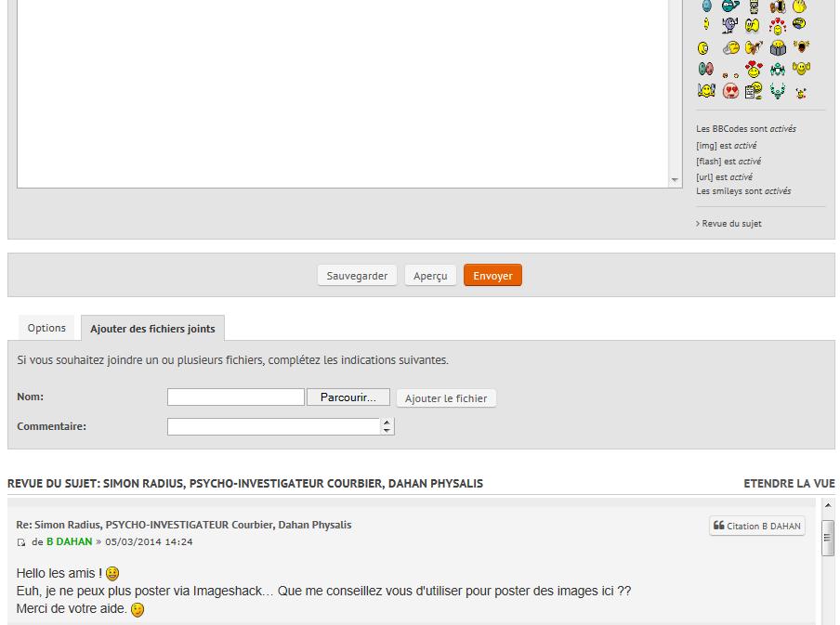Viewport: 840px width, 625px height.
Task: Click Parcourir to browse for a file
Action: [348, 397]
